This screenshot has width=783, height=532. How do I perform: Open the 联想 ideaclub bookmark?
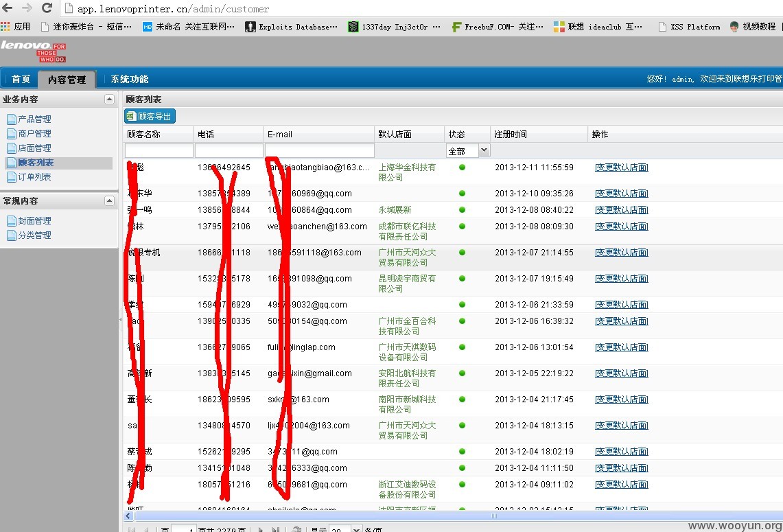pos(598,27)
